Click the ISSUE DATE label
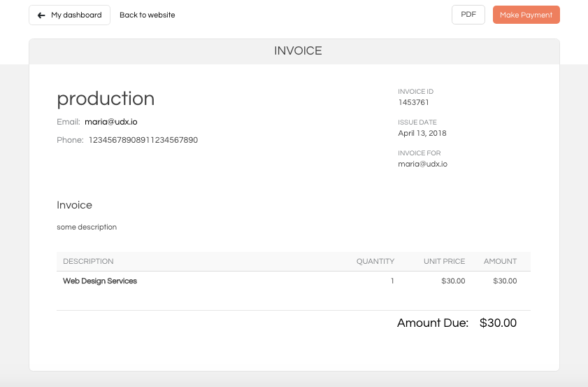588x387 pixels. (417, 122)
